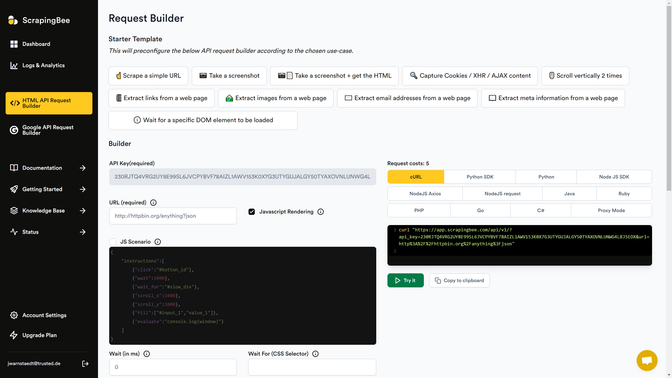
Task: Show JS Scenario info icon
Action: click(x=158, y=242)
